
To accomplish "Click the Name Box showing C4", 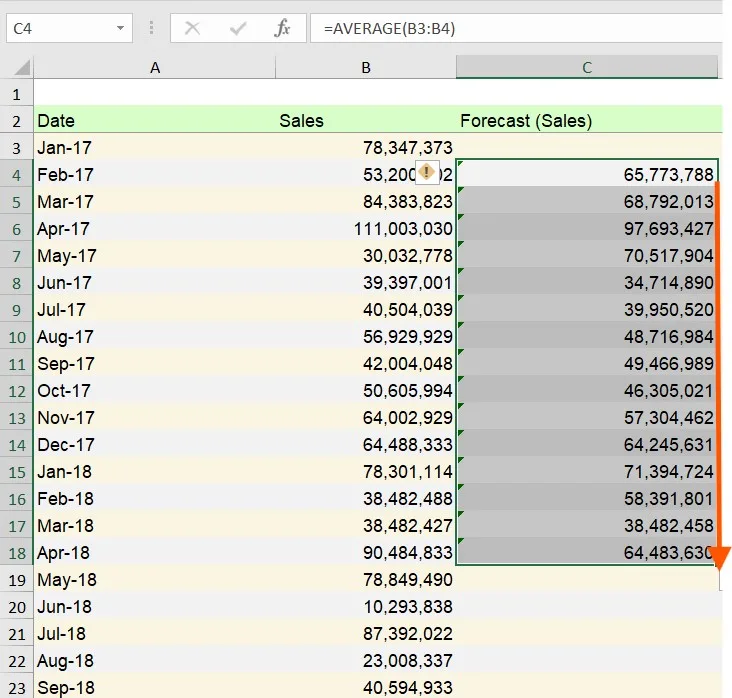I will (x=69, y=28).
